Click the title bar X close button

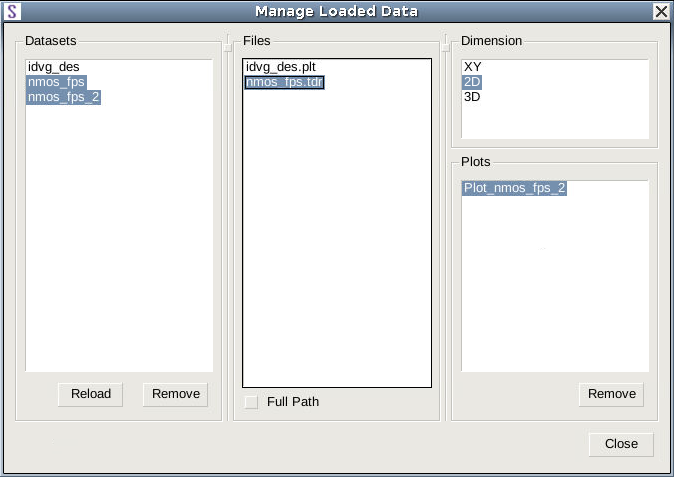coord(661,12)
